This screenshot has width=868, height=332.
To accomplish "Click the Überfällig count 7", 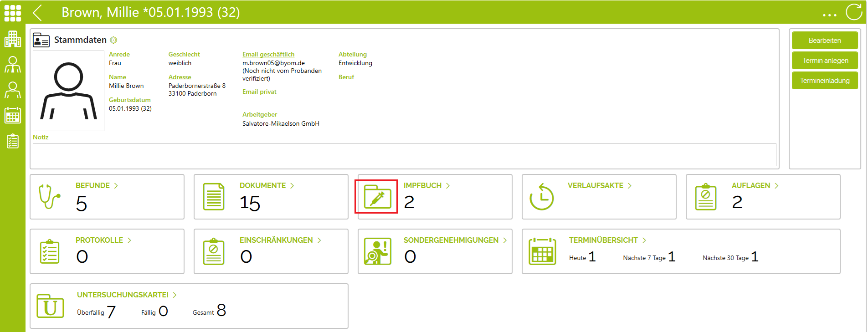I will 111,312.
